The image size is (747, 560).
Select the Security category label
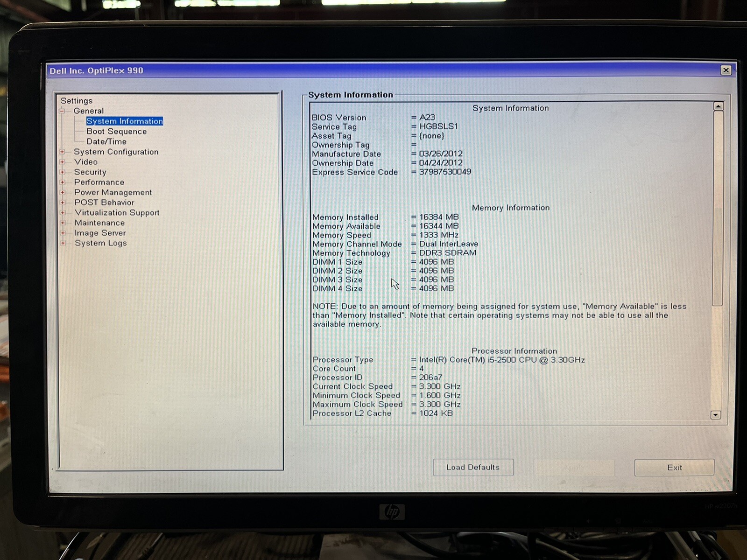pyautogui.click(x=90, y=172)
